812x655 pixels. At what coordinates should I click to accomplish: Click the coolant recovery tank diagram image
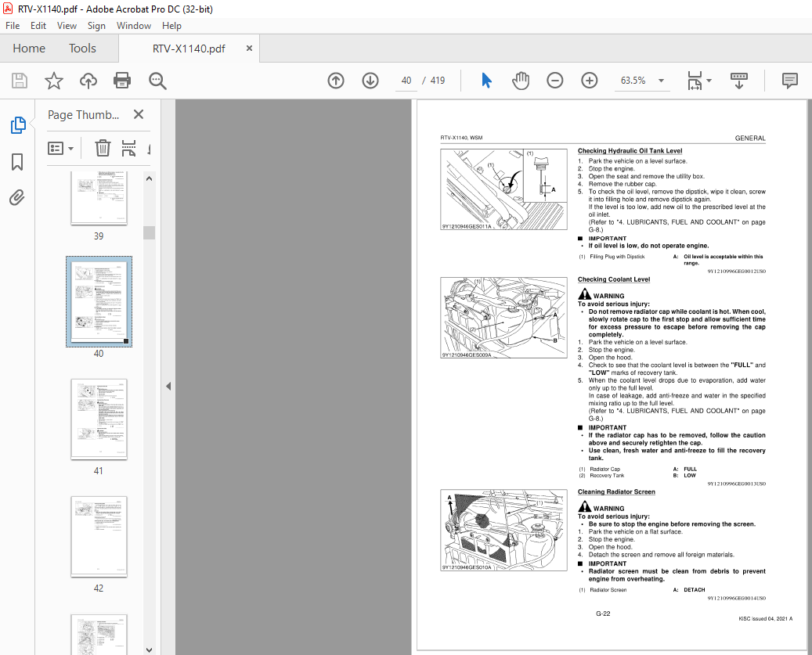(x=503, y=318)
